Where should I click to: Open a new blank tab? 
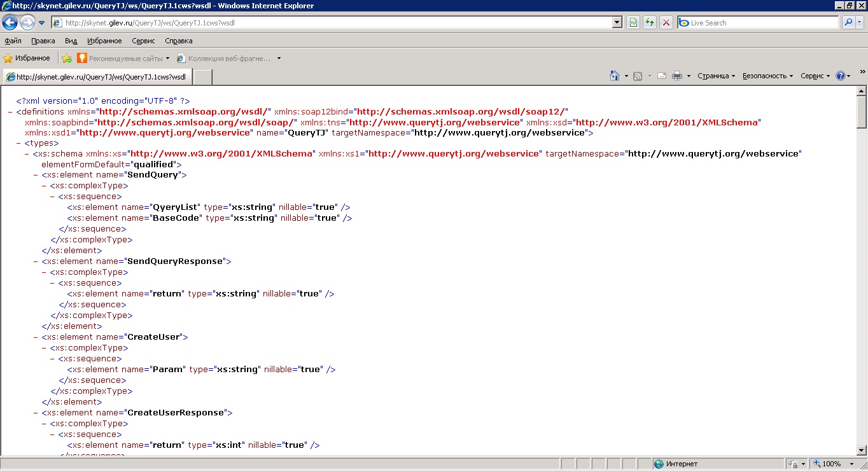[202, 77]
